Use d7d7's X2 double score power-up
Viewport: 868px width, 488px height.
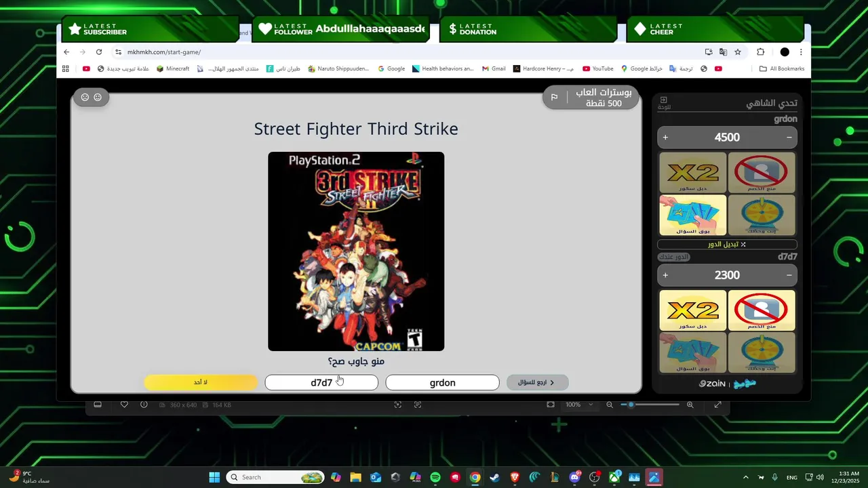693,310
